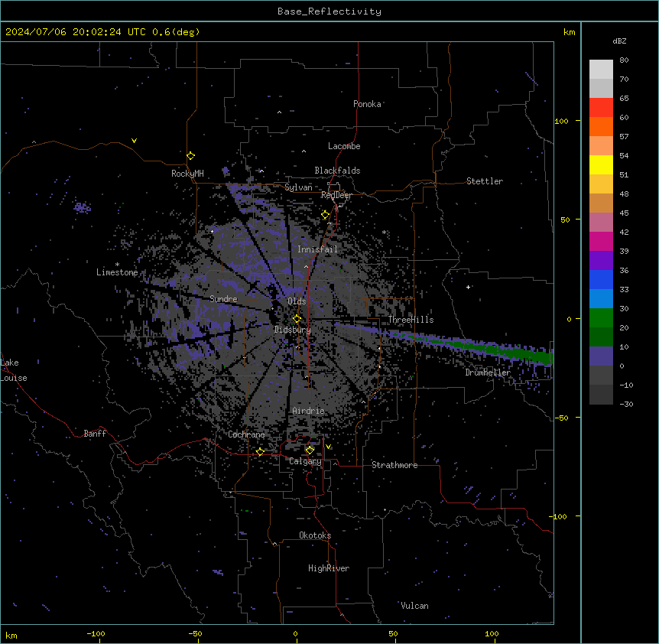The image size is (659, 644).
Task: Click the -50 tick on the bottom axis
Action: click(195, 633)
